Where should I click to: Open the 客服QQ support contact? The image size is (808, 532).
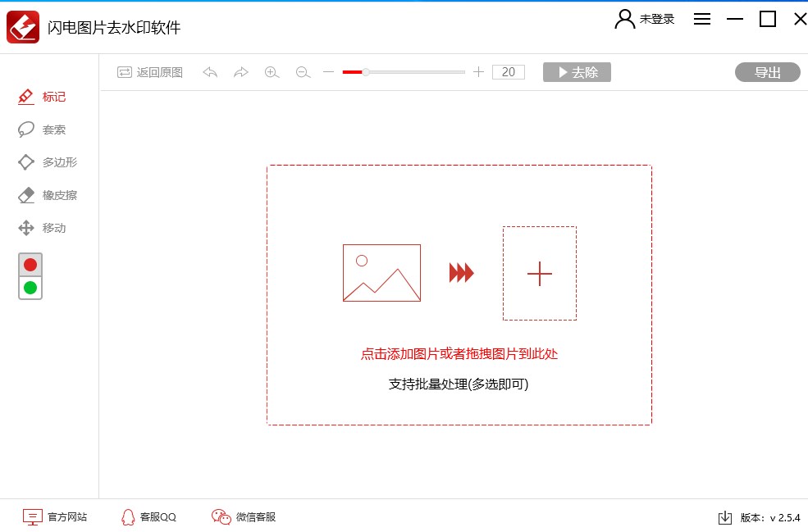pyautogui.click(x=148, y=517)
